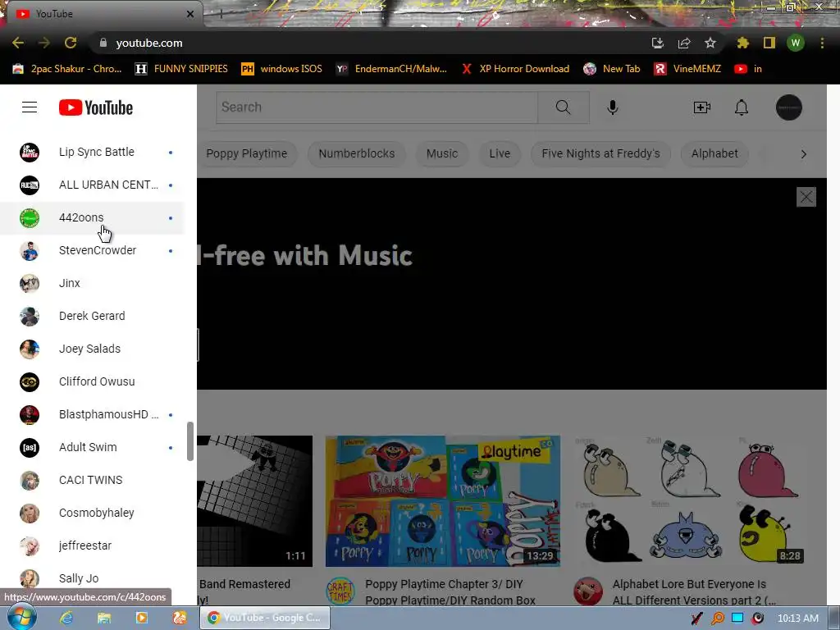Open the Chrome three-dot menu
This screenshot has width=840, height=630.
point(822,43)
